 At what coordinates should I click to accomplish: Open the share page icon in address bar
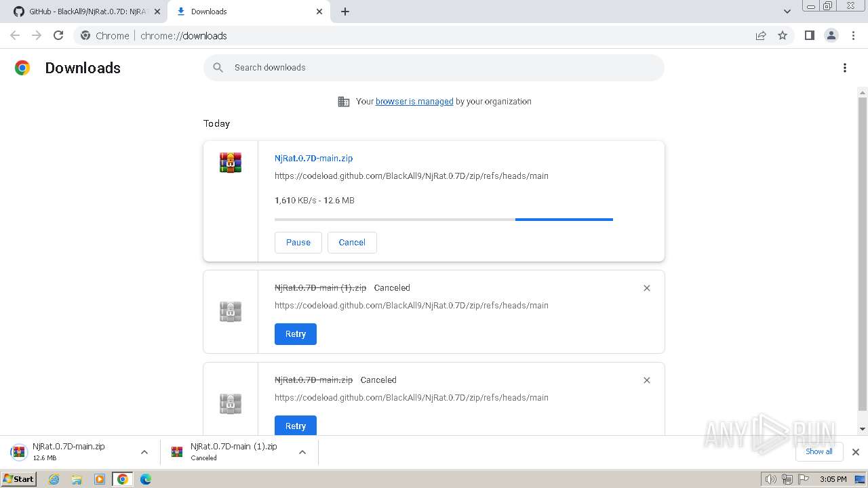pos(761,35)
